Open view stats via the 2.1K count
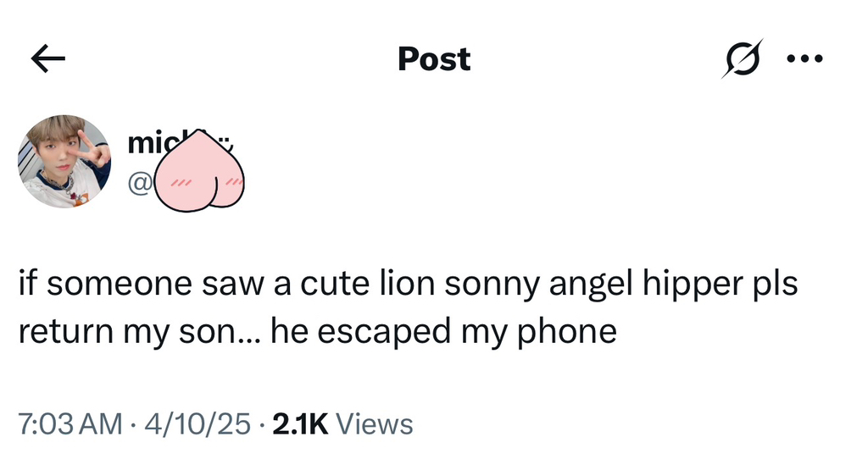 point(299,423)
